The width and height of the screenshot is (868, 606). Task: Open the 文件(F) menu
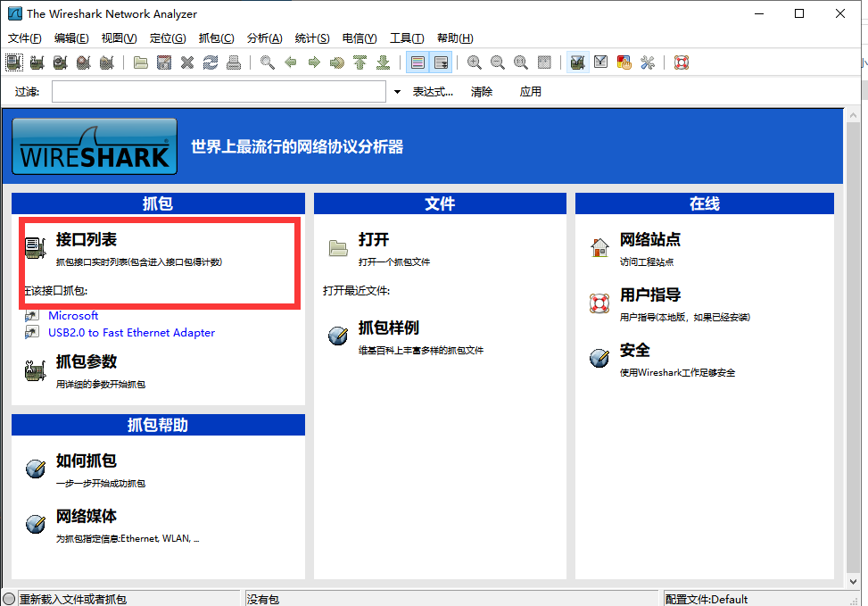pos(25,38)
